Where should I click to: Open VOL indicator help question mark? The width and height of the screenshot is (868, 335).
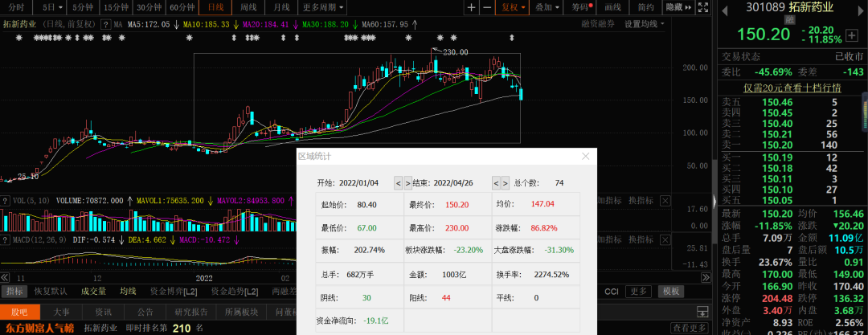pyautogui.click(x=3, y=200)
